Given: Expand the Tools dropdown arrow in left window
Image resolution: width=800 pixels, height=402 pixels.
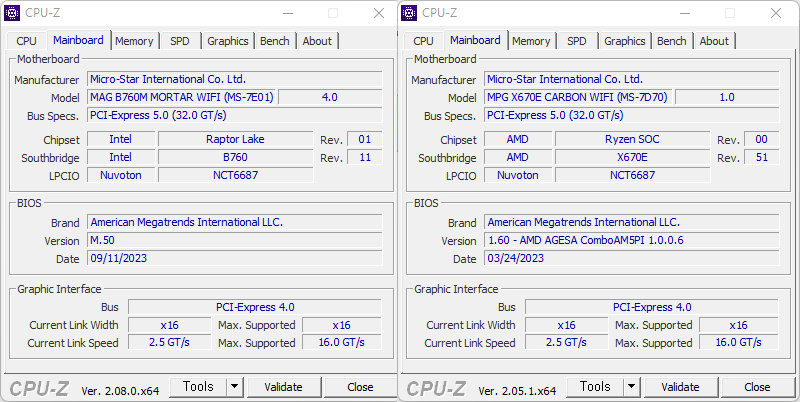Looking at the screenshot, I should (235, 387).
